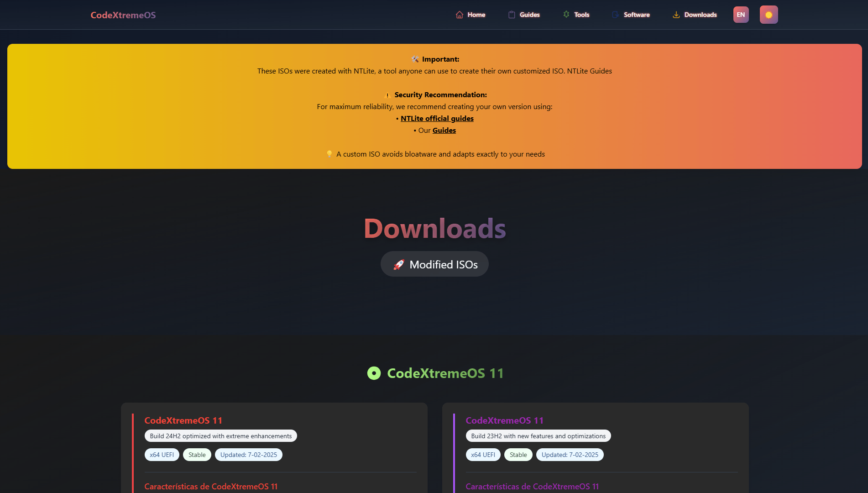The height and width of the screenshot is (493, 868).
Task: Click the CodeXtremeOS logo
Action: click(x=123, y=15)
